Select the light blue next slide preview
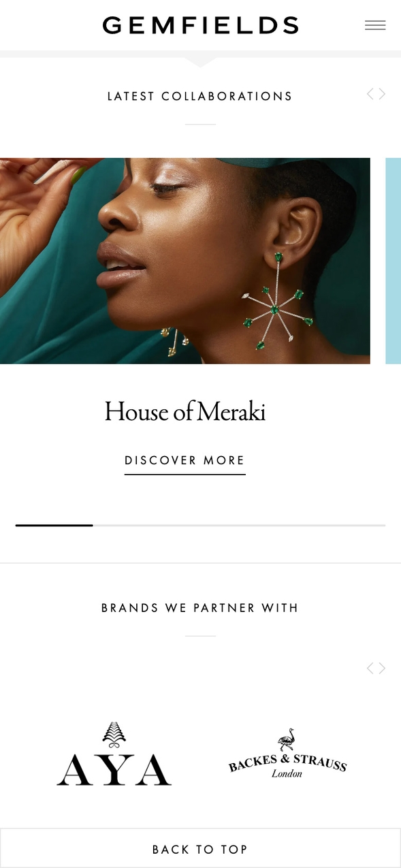Image resolution: width=401 pixels, height=868 pixels. 394,261
